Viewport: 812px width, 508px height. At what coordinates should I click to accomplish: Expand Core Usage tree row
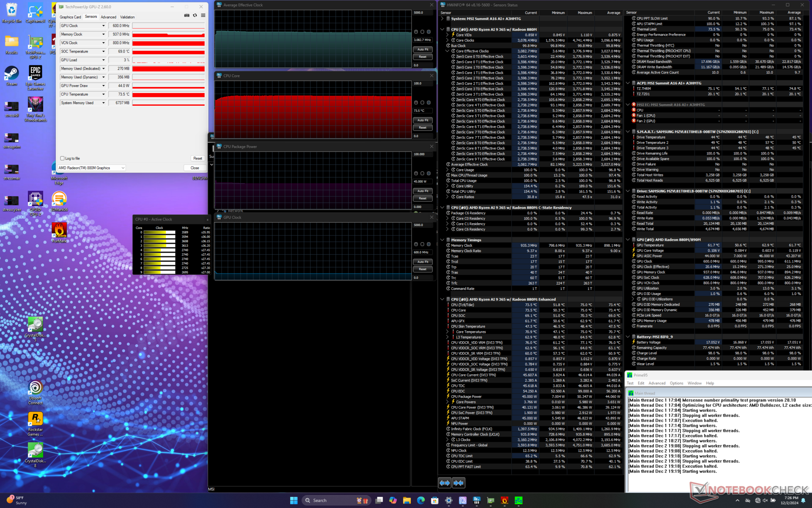click(447, 170)
